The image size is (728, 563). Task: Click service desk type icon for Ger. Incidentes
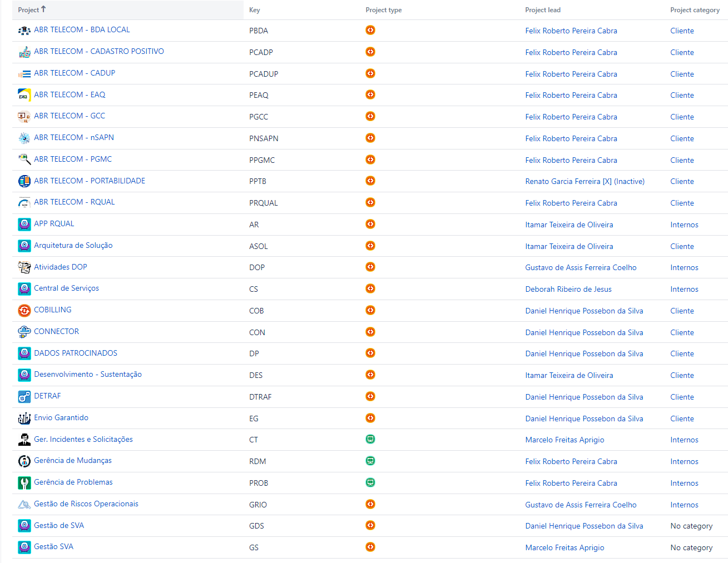pyautogui.click(x=370, y=439)
